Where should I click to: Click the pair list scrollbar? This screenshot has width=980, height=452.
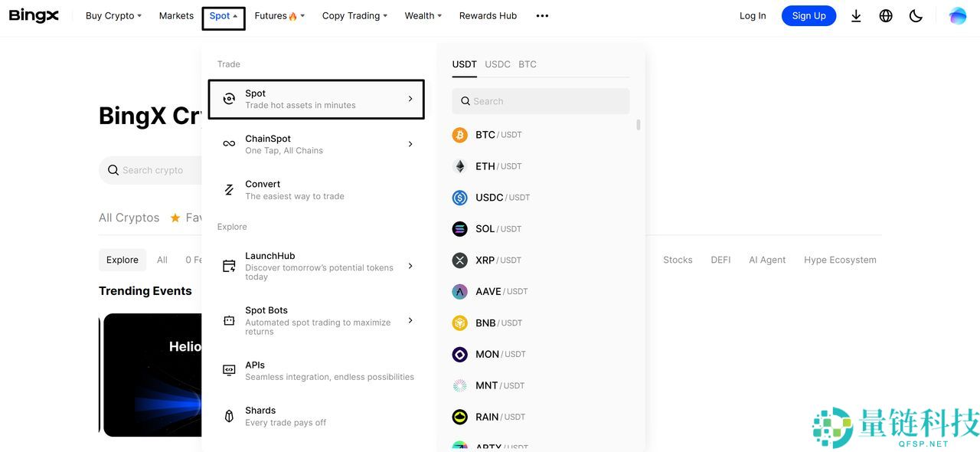(x=639, y=125)
